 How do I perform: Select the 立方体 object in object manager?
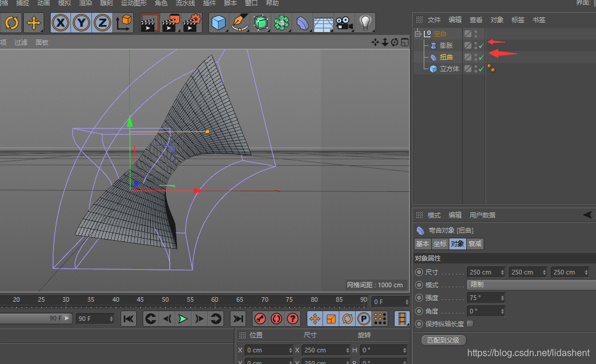[449, 69]
